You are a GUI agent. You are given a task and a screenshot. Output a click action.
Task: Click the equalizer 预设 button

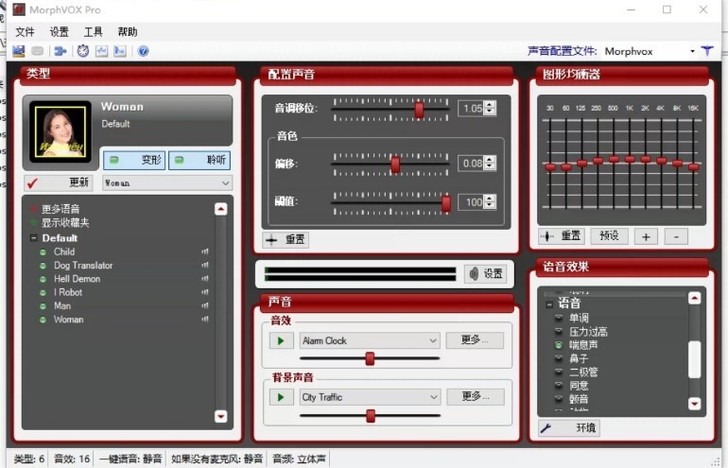[609, 236]
